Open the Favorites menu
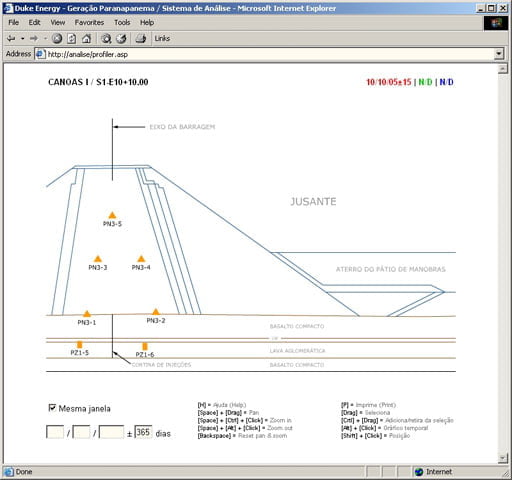This screenshot has height=480, width=512. coord(89,22)
